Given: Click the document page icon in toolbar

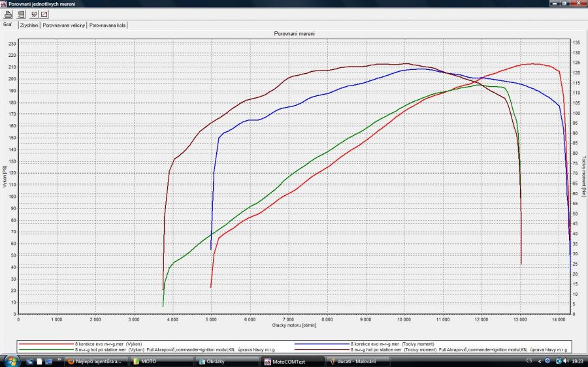Looking at the screenshot, I should (20, 14).
